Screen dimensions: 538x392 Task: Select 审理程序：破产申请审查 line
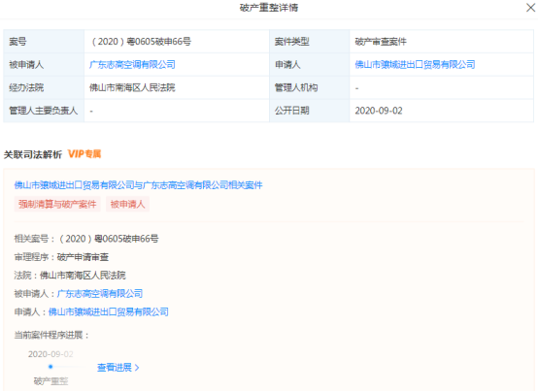[61, 257]
